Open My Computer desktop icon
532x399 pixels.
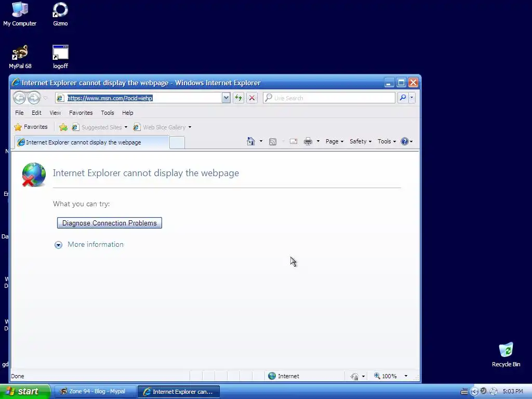(20, 14)
